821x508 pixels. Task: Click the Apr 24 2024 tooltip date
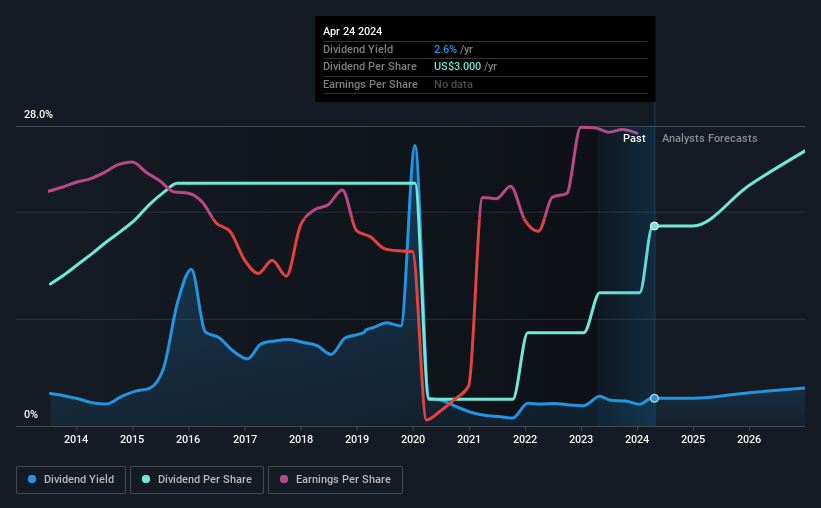tap(352, 31)
